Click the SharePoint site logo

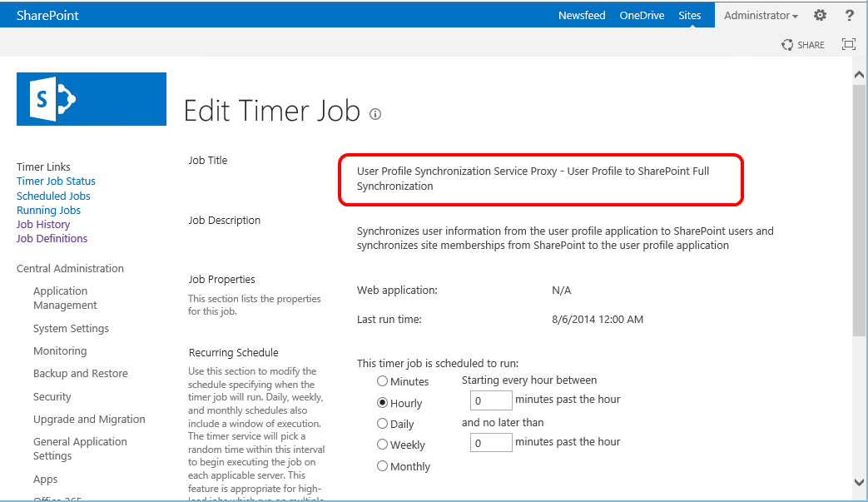coord(92,99)
